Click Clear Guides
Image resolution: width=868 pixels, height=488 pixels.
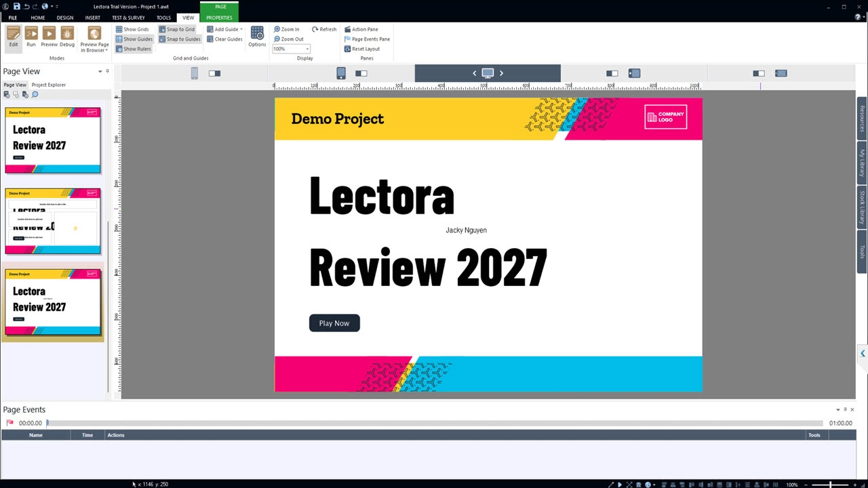[x=224, y=39]
